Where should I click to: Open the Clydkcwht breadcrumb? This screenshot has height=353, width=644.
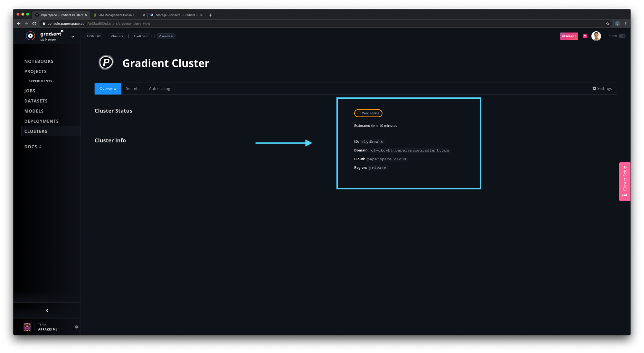[x=141, y=36]
